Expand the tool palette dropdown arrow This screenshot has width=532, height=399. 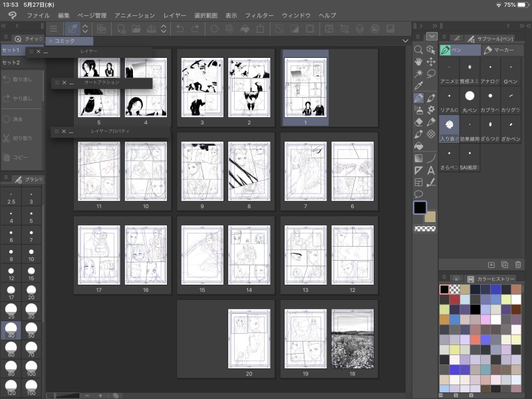[432, 37]
